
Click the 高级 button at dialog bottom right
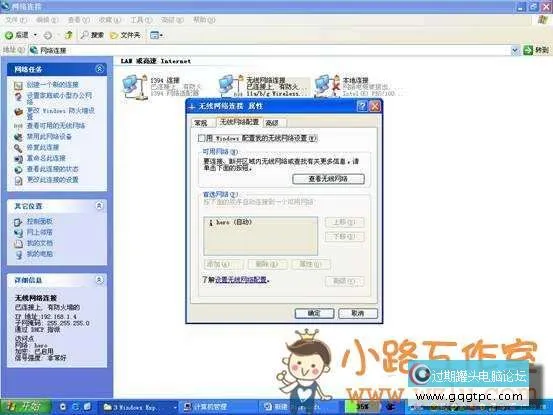click(344, 281)
